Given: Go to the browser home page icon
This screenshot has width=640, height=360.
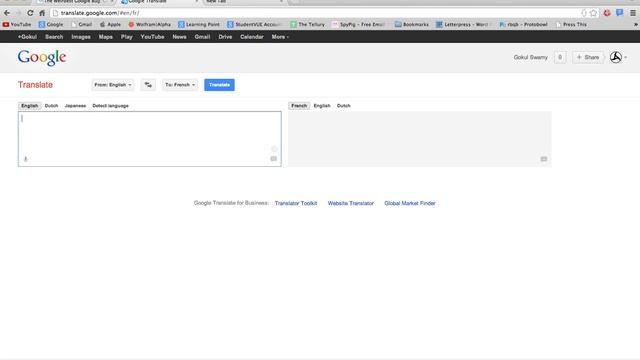Looking at the screenshot, I should point(42,13).
